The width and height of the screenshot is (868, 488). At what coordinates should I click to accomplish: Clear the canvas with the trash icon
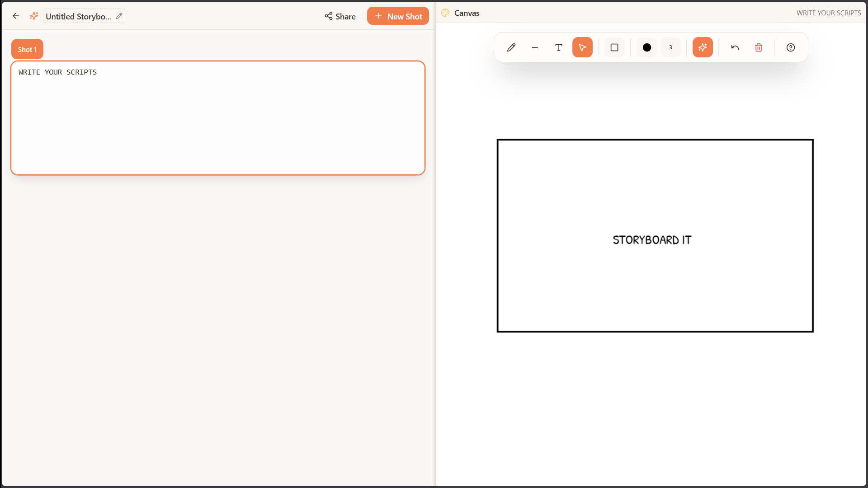(x=759, y=47)
